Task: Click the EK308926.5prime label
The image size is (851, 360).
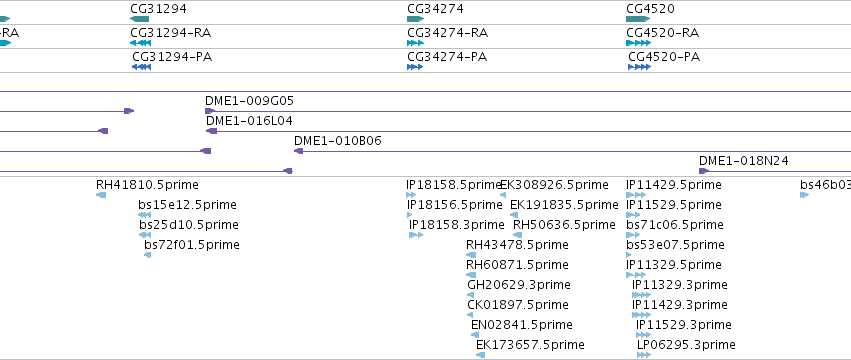Action: point(554,185)
